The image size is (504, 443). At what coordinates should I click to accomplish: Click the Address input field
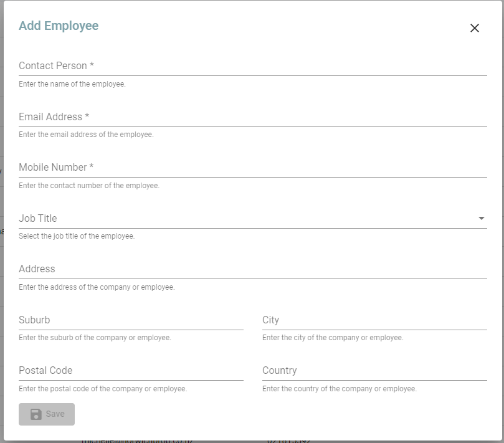249,269
